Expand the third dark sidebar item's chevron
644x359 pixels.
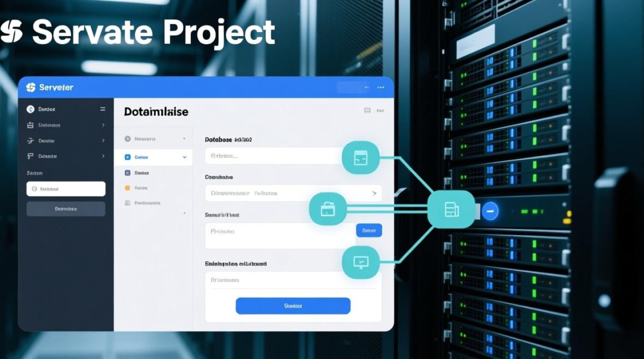[103, 141]
